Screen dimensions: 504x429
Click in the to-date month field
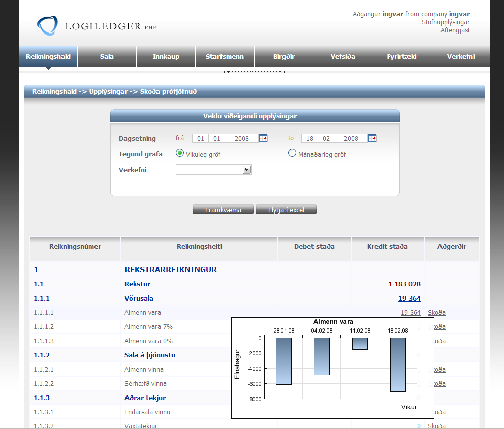click(x=326, y=138)
